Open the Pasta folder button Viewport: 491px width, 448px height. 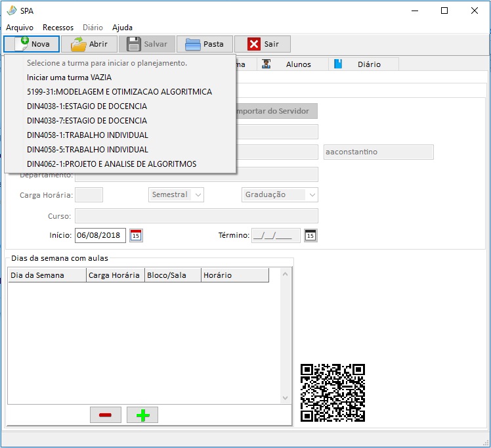coord(205,44)
